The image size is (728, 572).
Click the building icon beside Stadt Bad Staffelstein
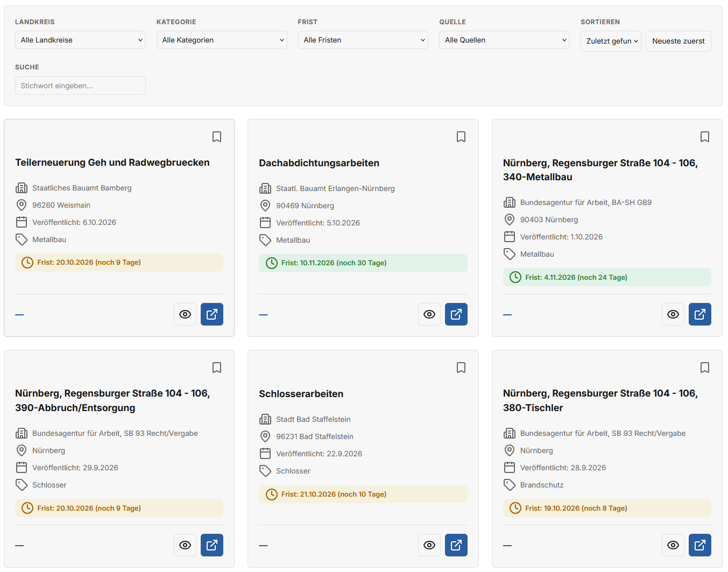pos(265,419)
